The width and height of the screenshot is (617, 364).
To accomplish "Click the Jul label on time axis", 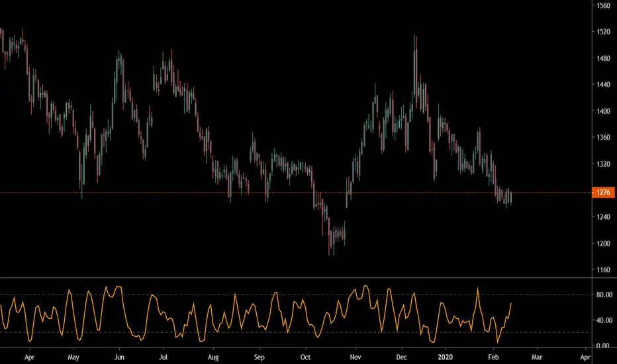I will click(163, 357).
